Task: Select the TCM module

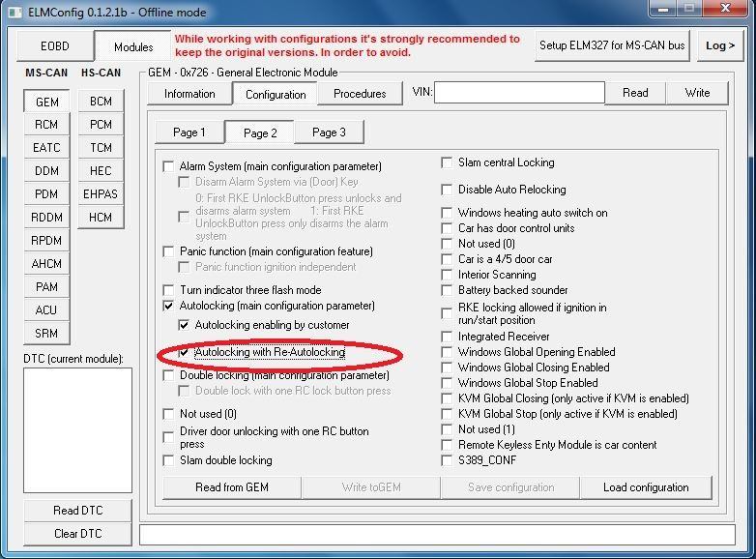Action: (x=101, y=148)
